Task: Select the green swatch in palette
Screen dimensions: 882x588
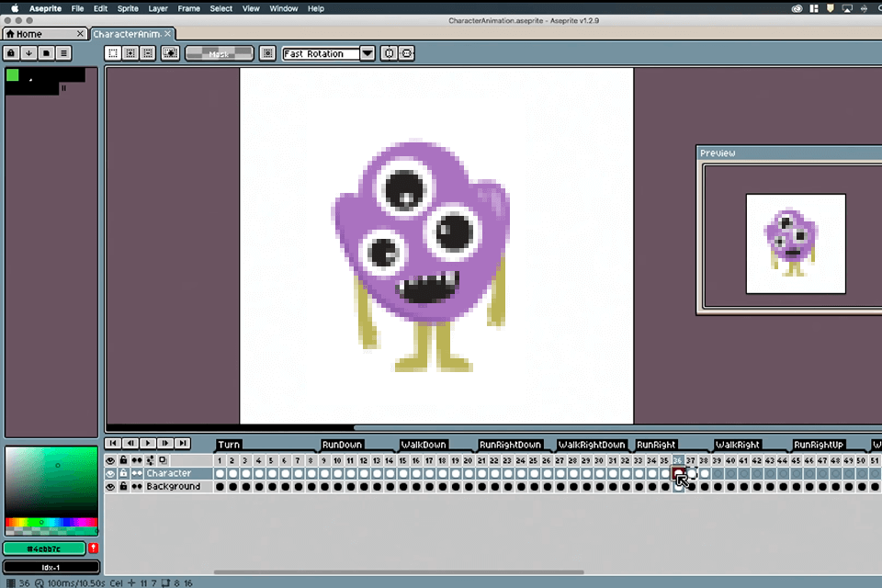Action: [x=13, y=75]
